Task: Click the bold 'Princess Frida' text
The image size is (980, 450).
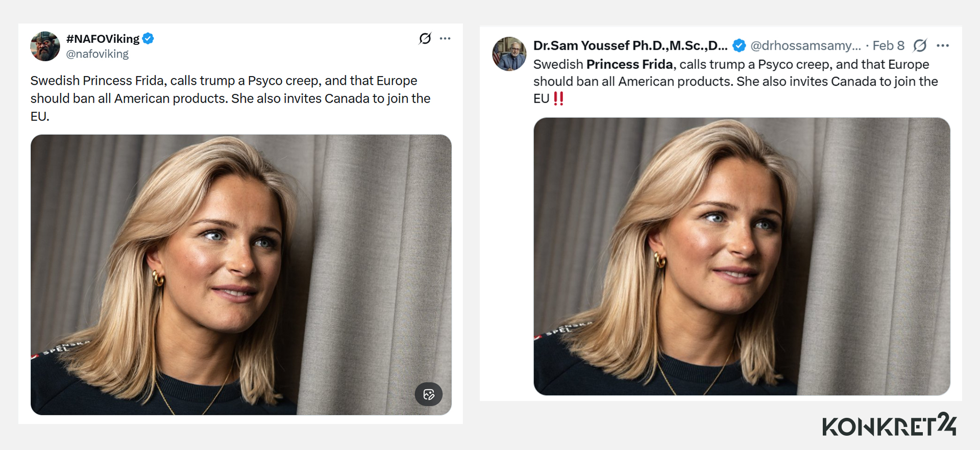Action: pyautogui.click(x=630, y=64)
